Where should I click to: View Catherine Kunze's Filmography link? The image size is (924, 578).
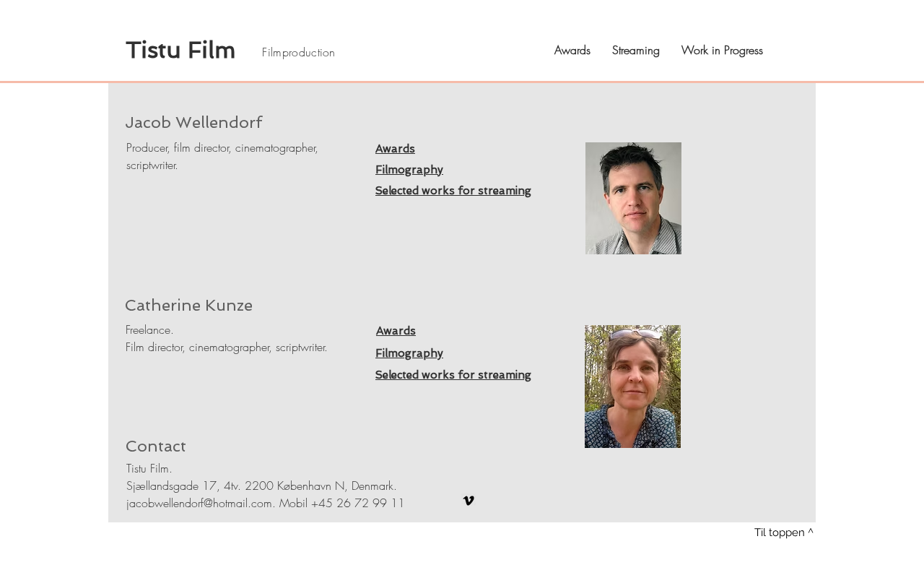click(x=409, y=353)
